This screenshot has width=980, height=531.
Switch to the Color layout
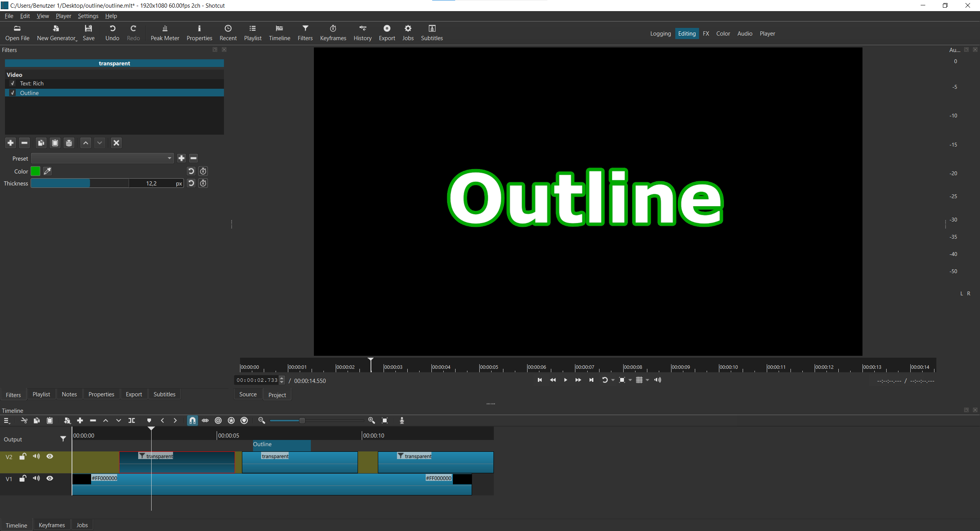[x=723, y=34]
